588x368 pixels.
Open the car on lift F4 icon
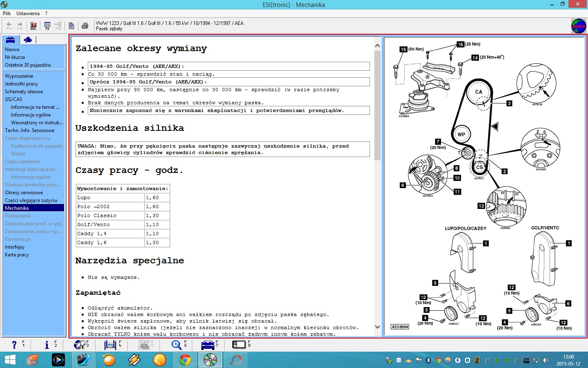click(110, 345)
